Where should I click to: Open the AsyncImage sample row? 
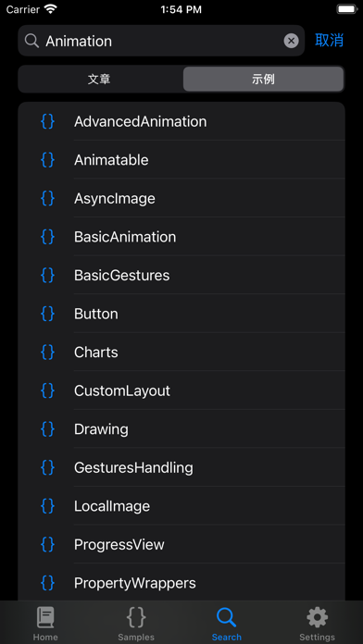181,198
